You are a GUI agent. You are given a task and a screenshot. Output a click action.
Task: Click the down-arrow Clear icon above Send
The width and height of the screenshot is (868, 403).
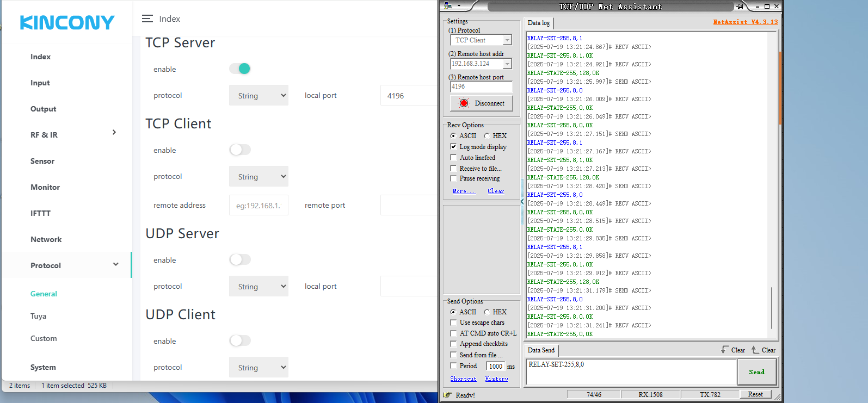(x=724, y=350)
